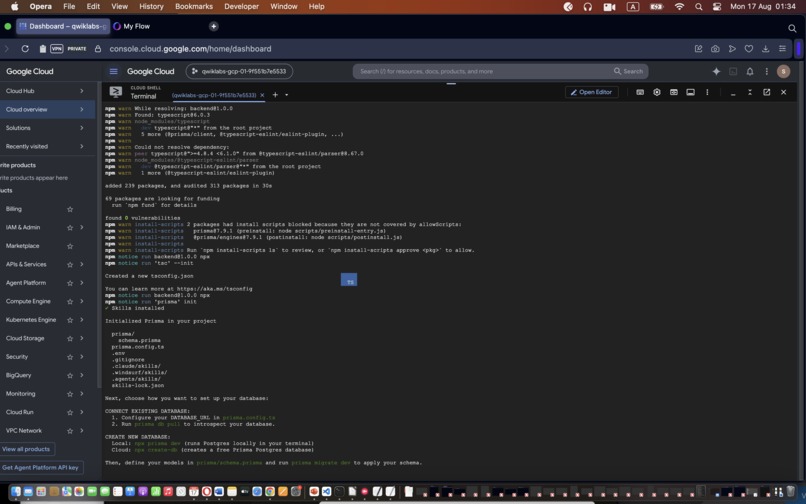Open Spotlight search in menu bar
The width and height of the screenshot is (806, 504).
699,6
